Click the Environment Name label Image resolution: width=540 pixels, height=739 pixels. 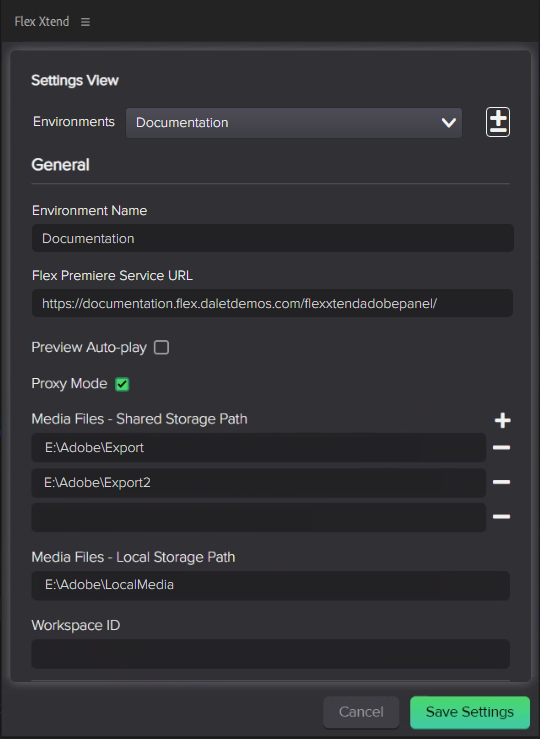[90, 210]
